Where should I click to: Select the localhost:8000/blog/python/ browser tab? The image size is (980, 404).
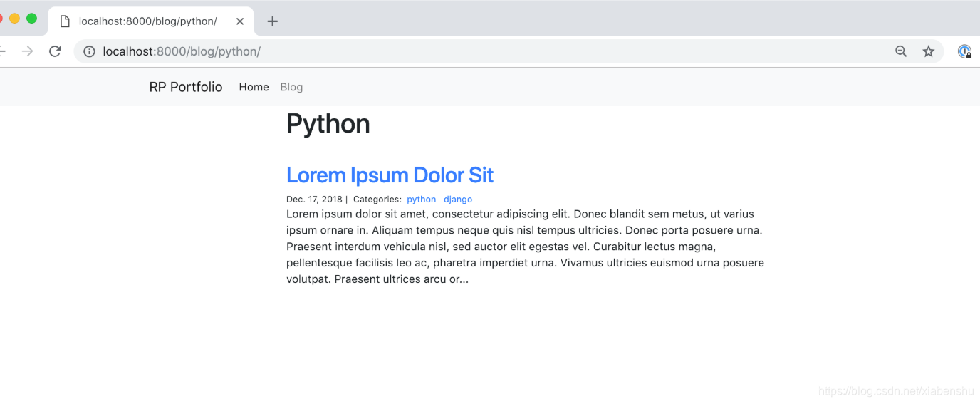150,21
